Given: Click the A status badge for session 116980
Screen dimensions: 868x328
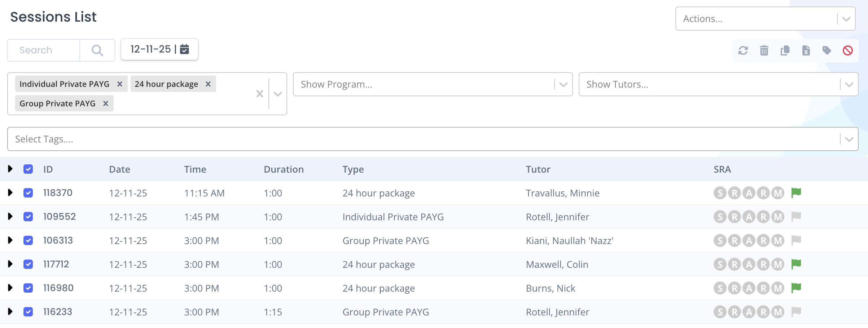Looking at the screenshot, I should tap(749, 288).
